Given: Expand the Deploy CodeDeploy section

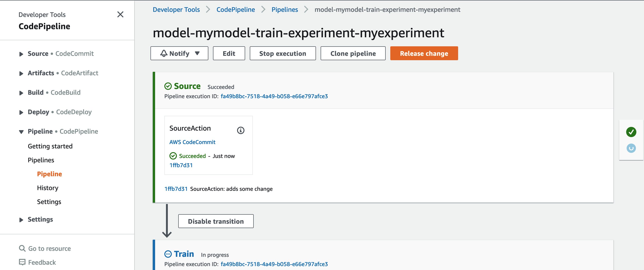Looking at the screenshot, I should point(21,113).
